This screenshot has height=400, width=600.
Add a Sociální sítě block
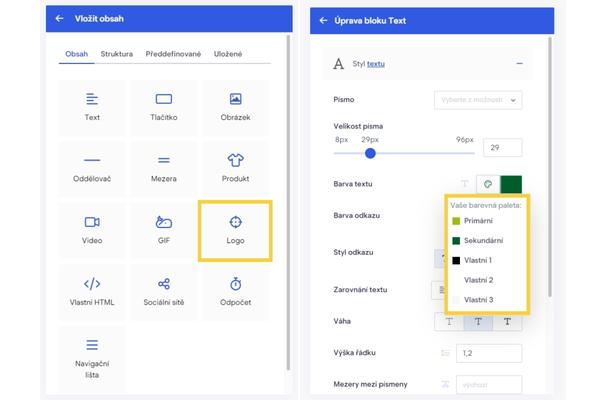coord(164,292)
